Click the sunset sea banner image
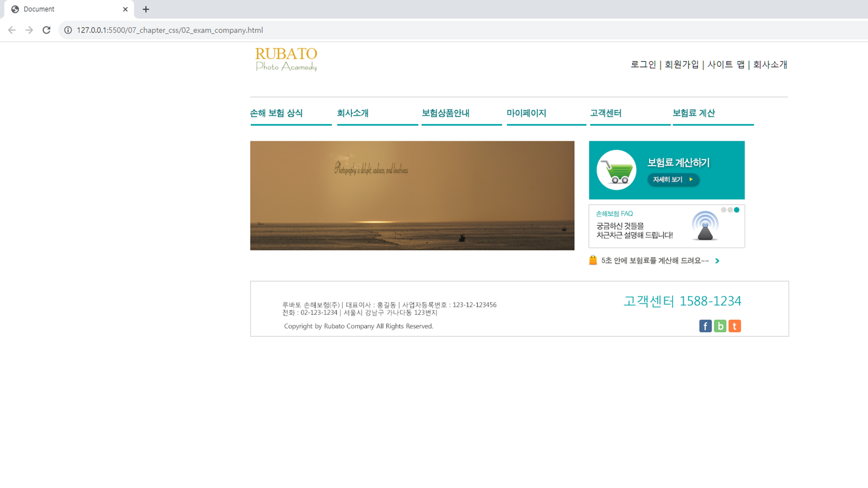The width and height of the screenshot is (868, 488). 412,196
